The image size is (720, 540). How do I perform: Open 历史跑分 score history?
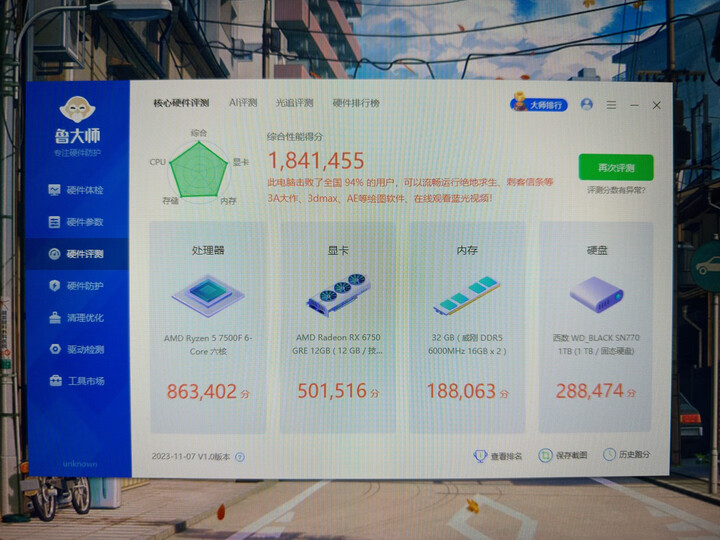click(628, 456)
